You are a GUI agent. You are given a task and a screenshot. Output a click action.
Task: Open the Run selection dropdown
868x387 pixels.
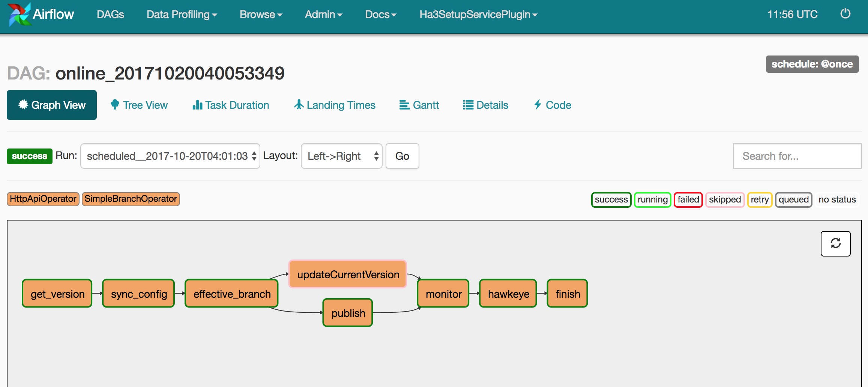click(x=170, y=156)
